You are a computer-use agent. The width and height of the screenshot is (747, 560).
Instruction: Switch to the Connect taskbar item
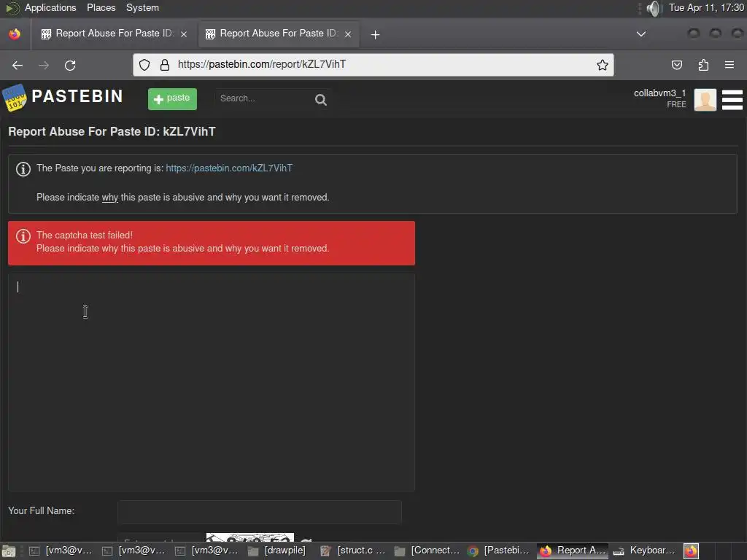coord(427,551)
